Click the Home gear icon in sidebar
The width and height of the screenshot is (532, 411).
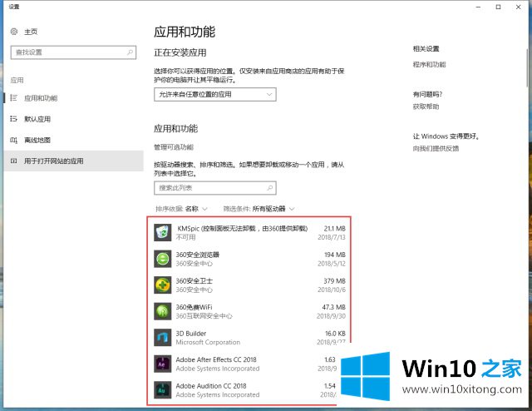[14, 32]
